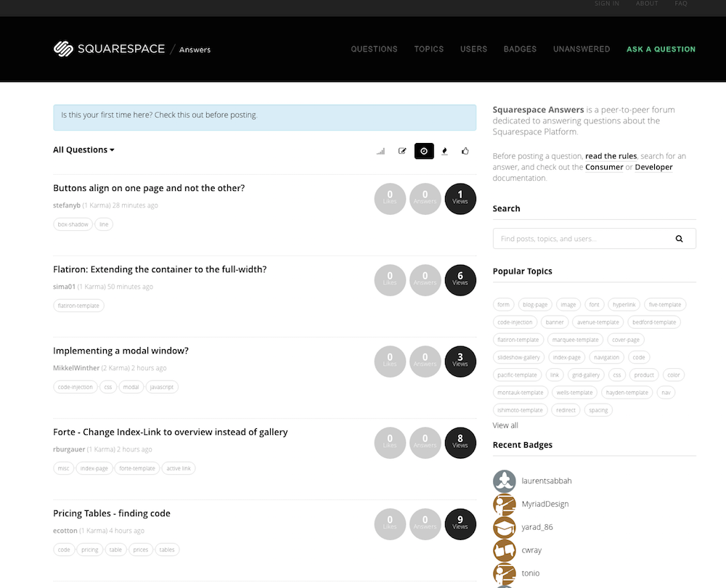Click the active link tag
Image resolution: width=726 pixels, height=588 pixels.
point(179,468)
